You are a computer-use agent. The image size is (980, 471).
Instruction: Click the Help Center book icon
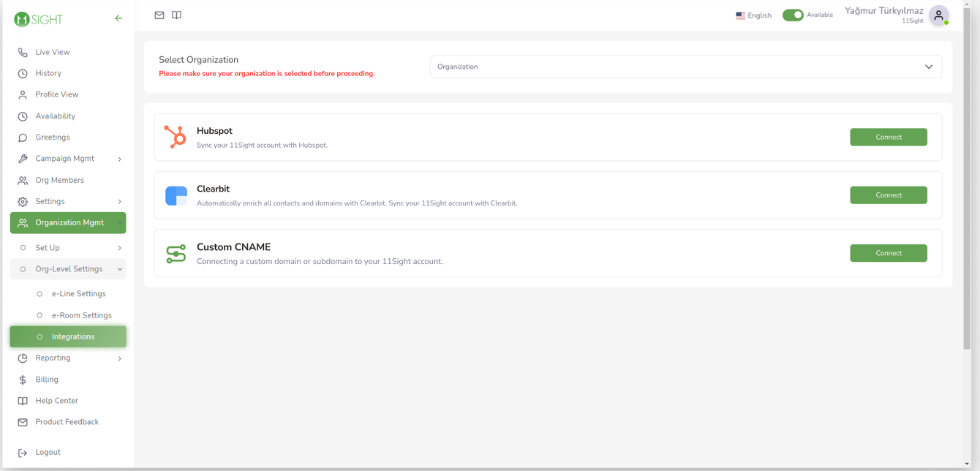tap(23, 401)
